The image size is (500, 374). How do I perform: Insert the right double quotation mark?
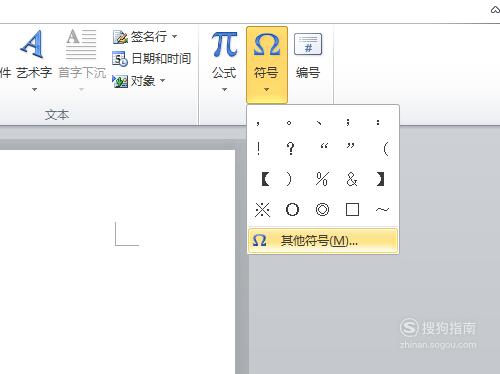click(350, 147)
